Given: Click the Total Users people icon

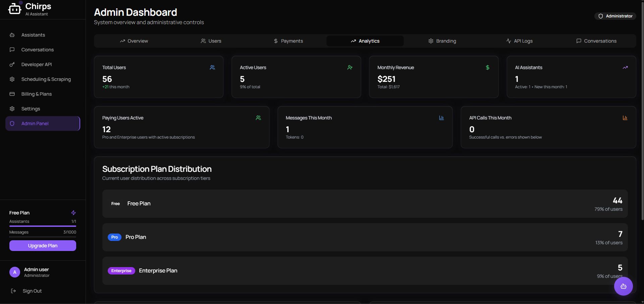Looking at the screenshot, I should tap(212, 67).
